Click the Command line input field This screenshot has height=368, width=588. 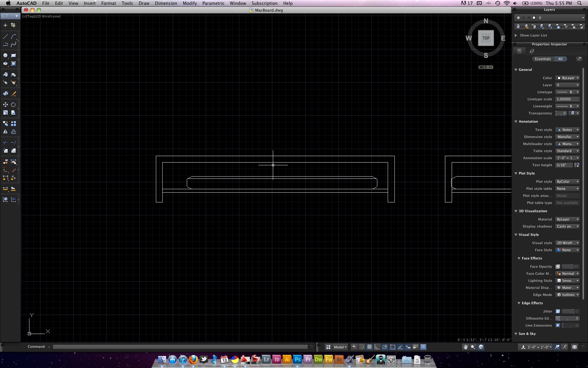click(180, 347)
